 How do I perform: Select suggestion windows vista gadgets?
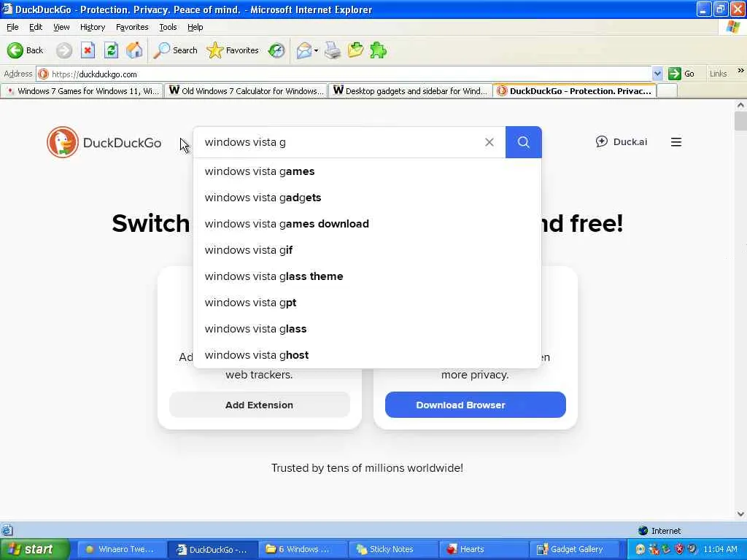(368, 198)
